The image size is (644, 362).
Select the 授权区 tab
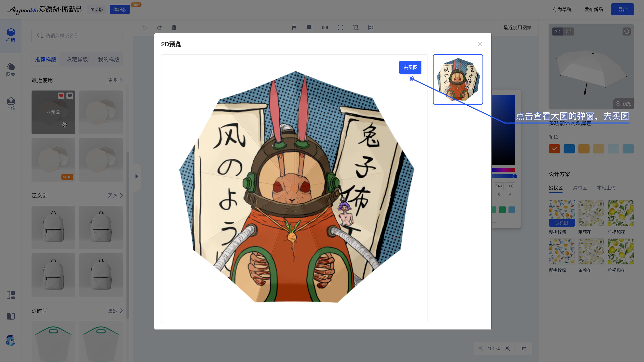tap(555, 188)
